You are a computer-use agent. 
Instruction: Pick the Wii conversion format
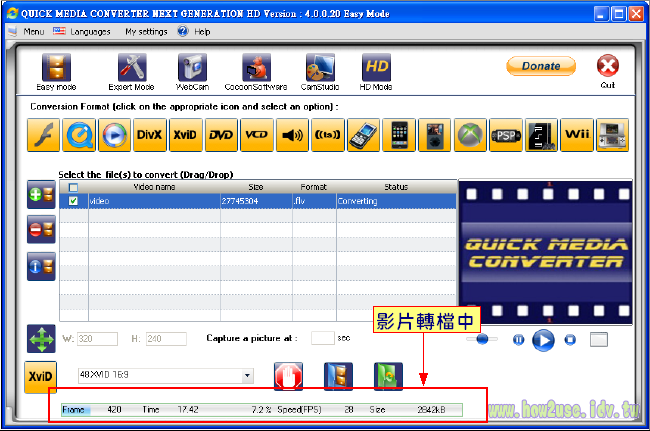click(577, 134)
